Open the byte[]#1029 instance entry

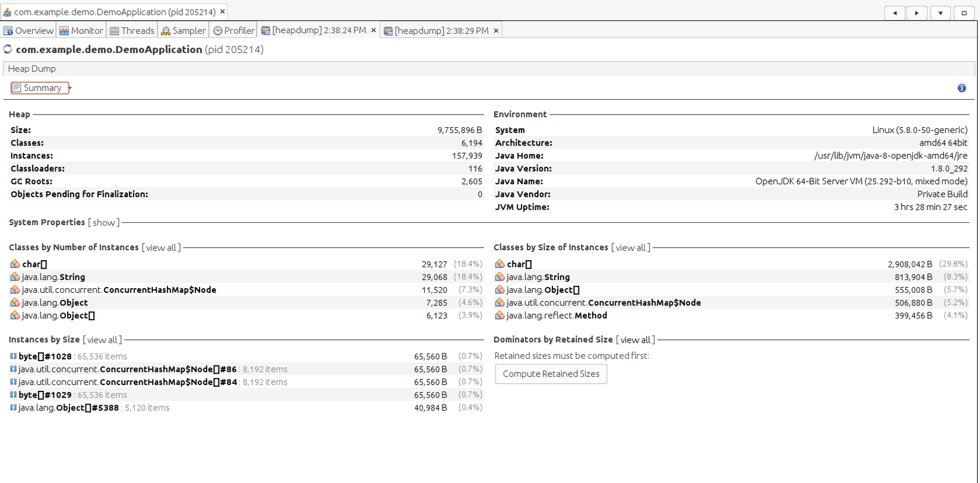click(x=45, y=394)
